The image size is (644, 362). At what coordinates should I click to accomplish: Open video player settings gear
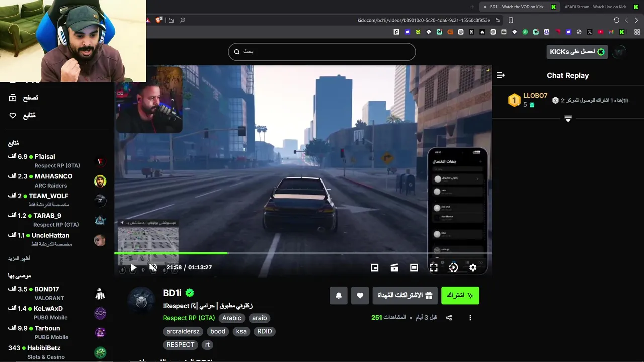coord(473,268)
